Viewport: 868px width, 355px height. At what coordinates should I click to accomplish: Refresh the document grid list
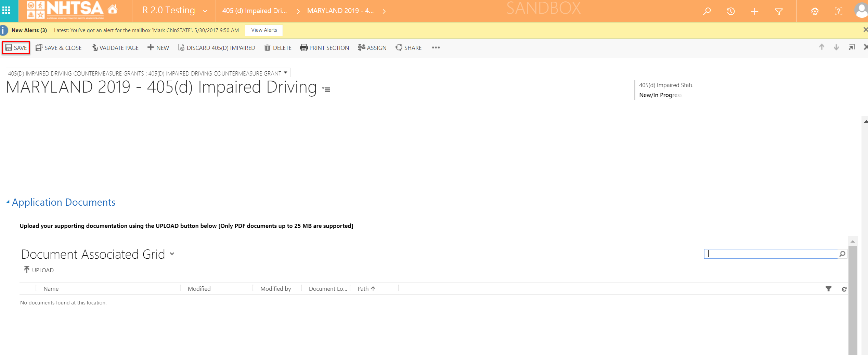pyautogui.click(x=844, y=289)
